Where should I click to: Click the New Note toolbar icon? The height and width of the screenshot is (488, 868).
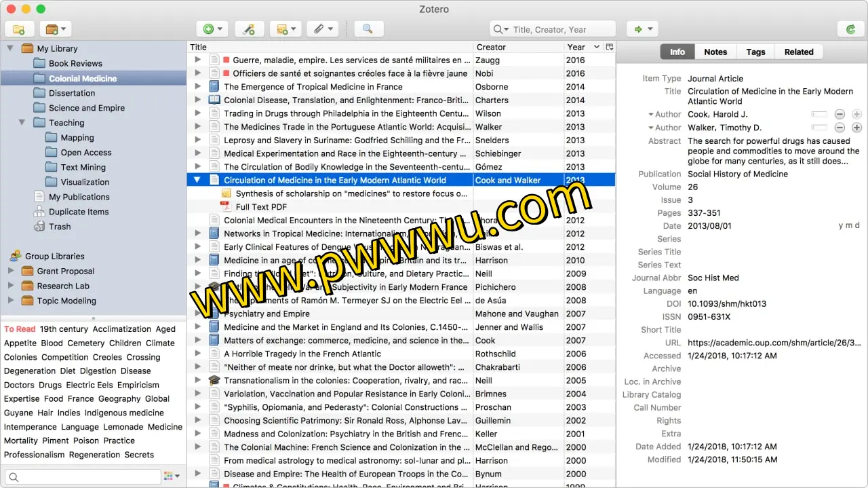tap(285, 29)
